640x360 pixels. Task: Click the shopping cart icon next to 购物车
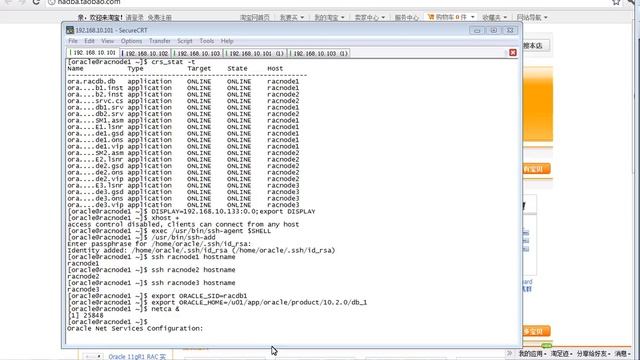coord(431,17)
